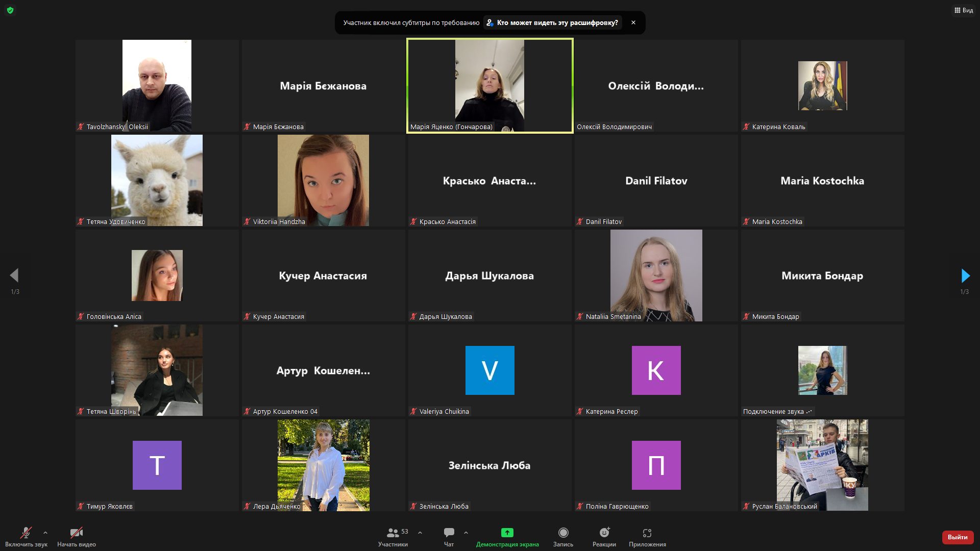The image size is (980, 551).
Task: Go to previous gallery page arrow
Action: tap(14, 276)
